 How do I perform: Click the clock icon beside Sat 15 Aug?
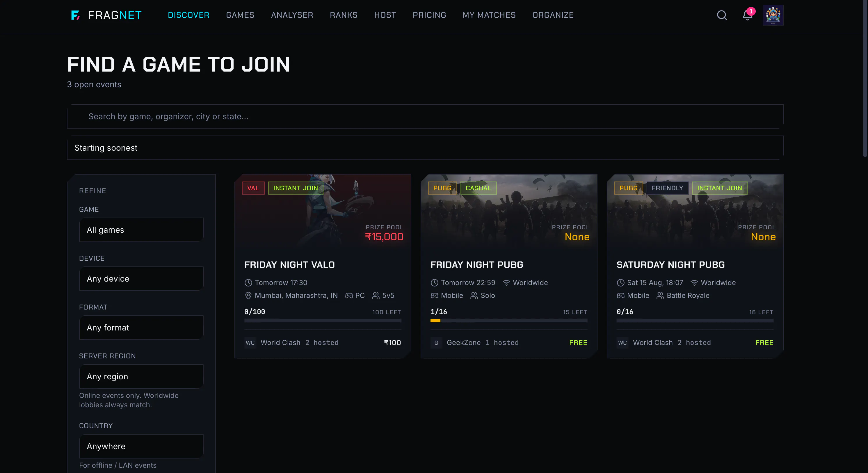click(x=620, y=283)
